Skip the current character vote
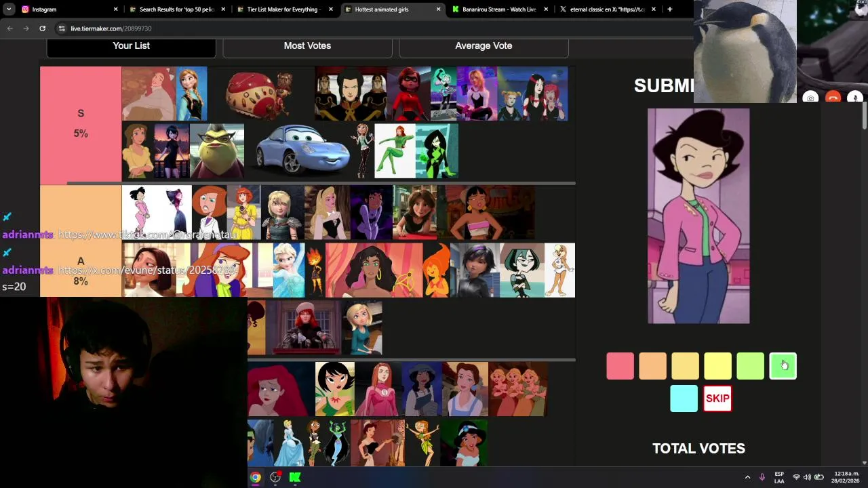 point(717,399)
